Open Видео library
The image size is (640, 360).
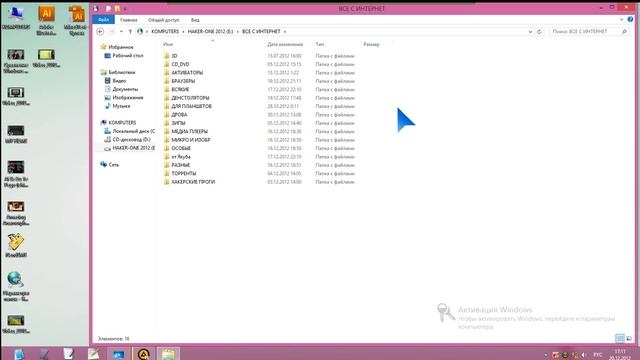click(119, 81)
